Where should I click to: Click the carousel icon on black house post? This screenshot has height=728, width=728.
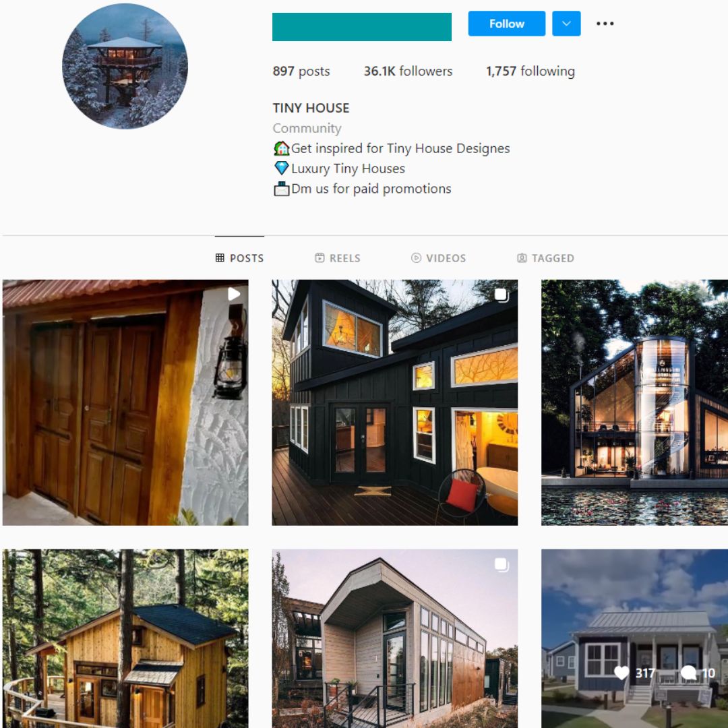501,295
